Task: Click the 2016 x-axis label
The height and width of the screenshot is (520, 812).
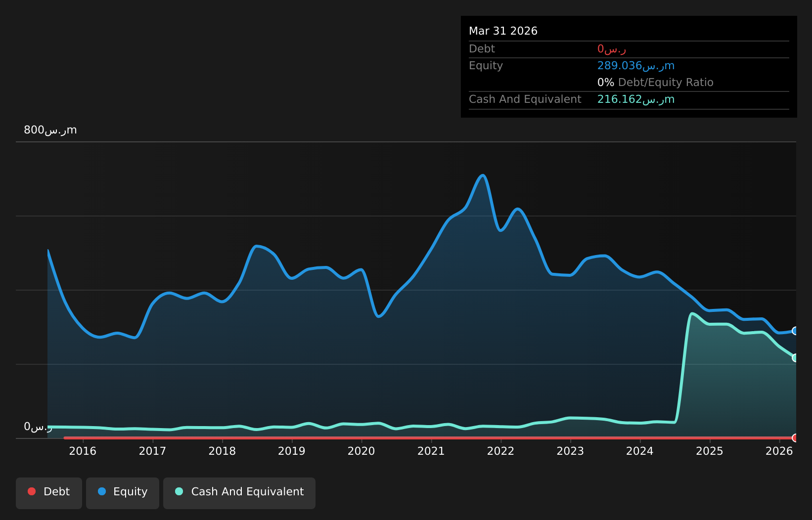Action: (x=83, y=451)
